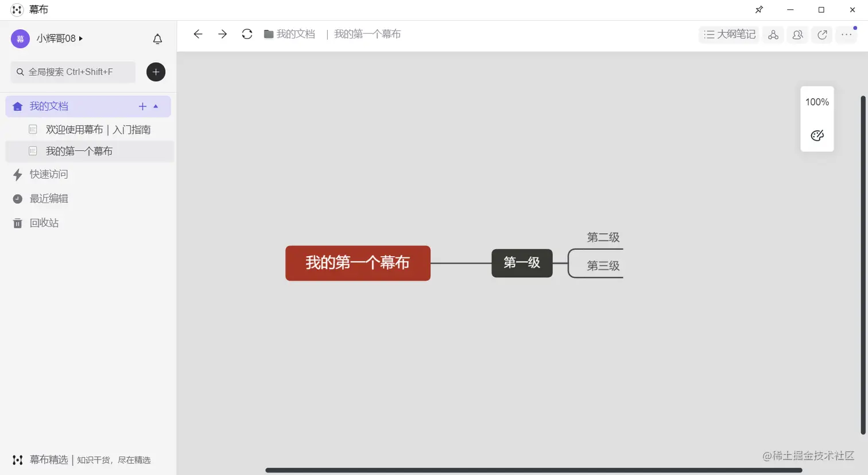Click the refresh icon in the top bar
Image resolution: width=868 pixels, height=475 pixels.
pos(247,34)
